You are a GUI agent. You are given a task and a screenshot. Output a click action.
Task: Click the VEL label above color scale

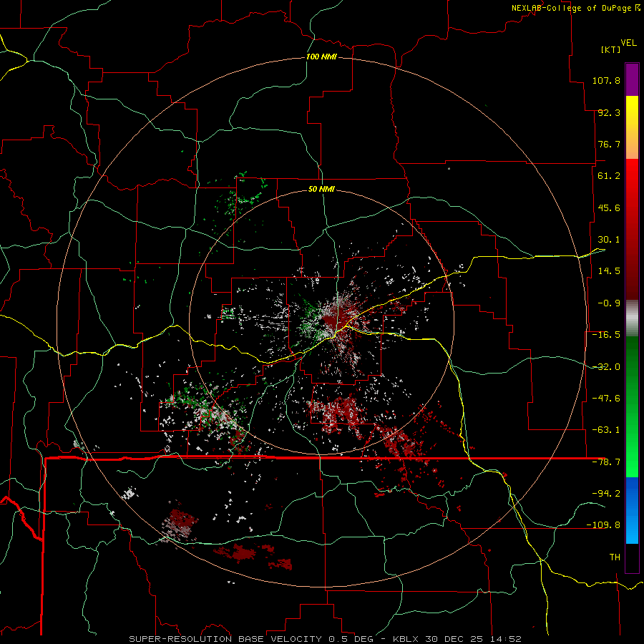point(628,43)
